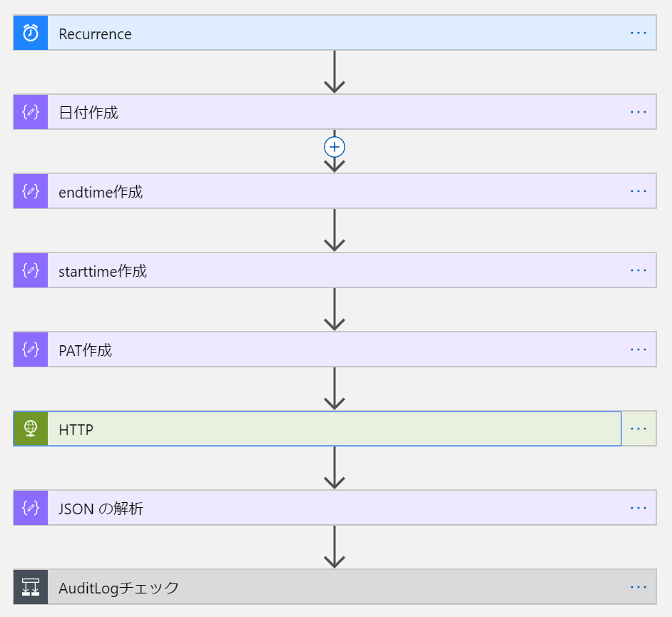Click the starttime作成 compose icon

31,270
